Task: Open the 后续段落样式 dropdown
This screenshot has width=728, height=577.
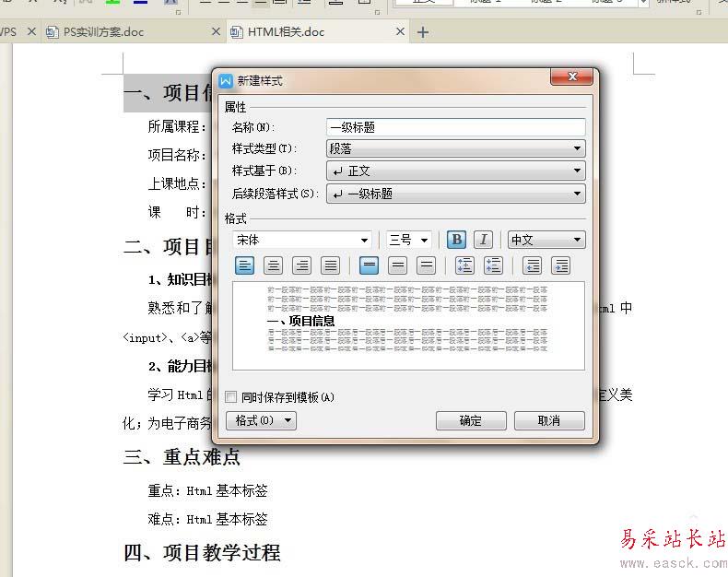Action: pyautogui.click(x=456, y=194)
